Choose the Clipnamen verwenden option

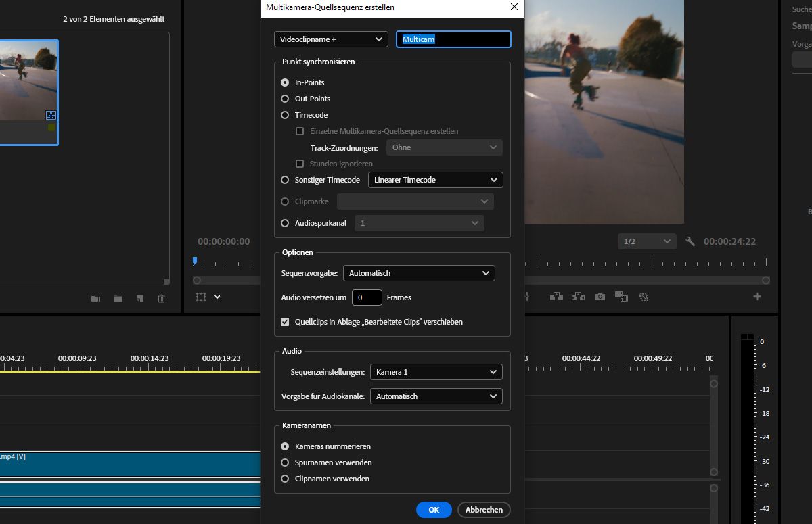[285, 479]
